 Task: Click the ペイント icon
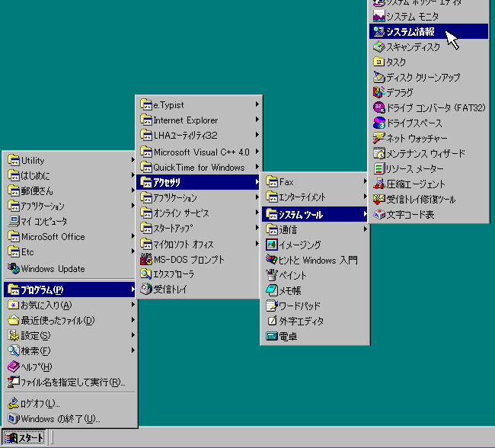point(272,275)
